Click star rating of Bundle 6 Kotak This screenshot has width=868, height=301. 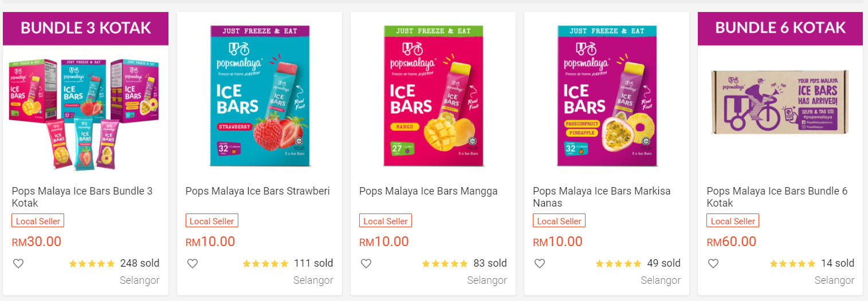coord(792,264)
